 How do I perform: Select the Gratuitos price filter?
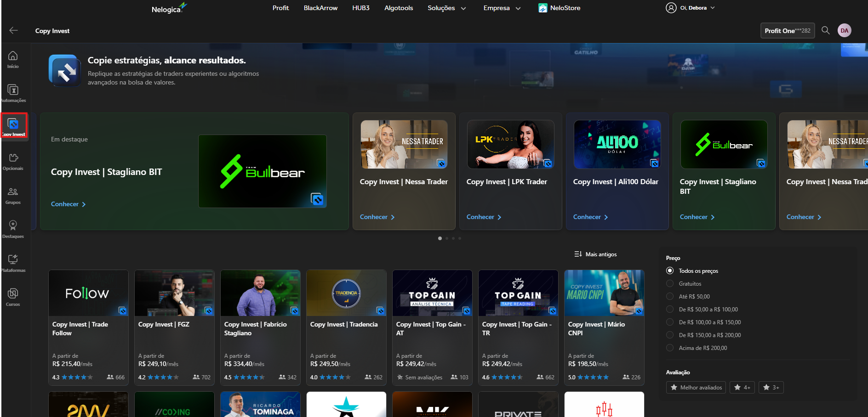(x=670, y=283)
